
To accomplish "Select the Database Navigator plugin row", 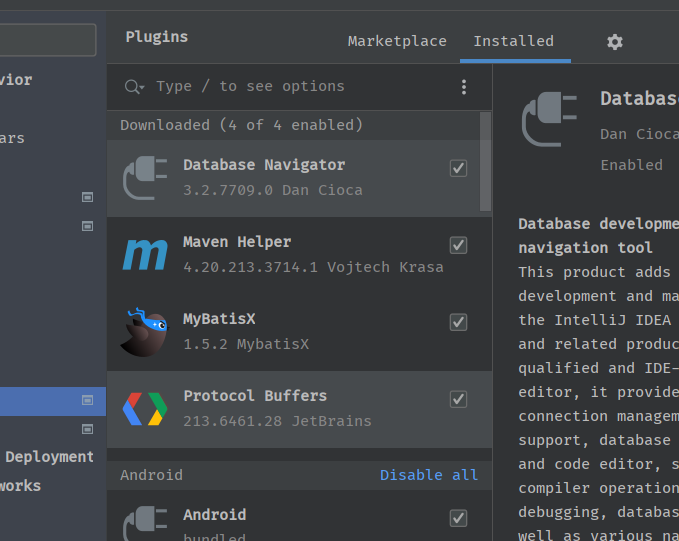I will pyautogui.click(x=294, y=178).
